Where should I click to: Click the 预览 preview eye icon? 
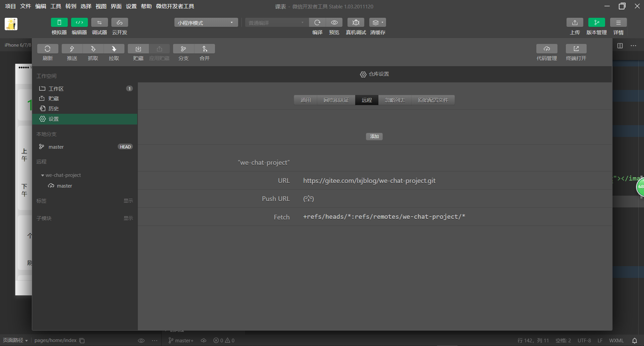[334, 22]
